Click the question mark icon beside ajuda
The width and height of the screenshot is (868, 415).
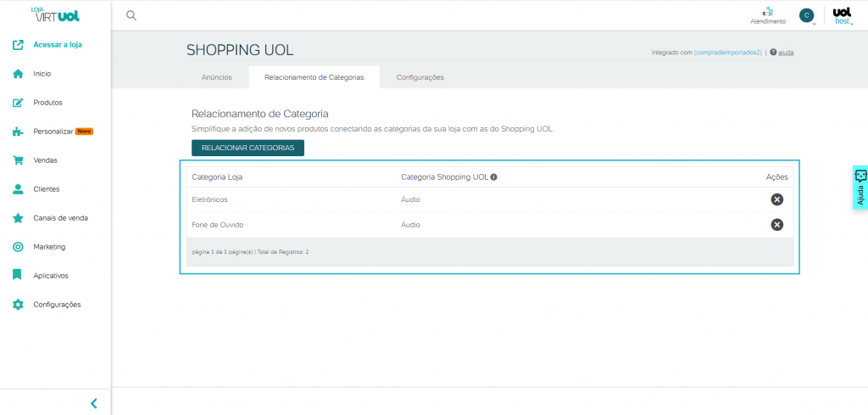(x=773, y=52)
